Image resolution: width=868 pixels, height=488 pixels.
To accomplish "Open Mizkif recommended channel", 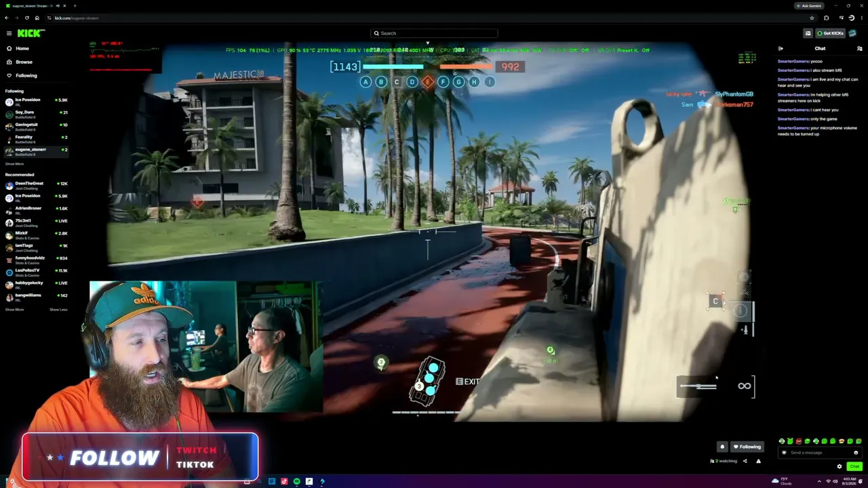I will click(x=37, y=235).
